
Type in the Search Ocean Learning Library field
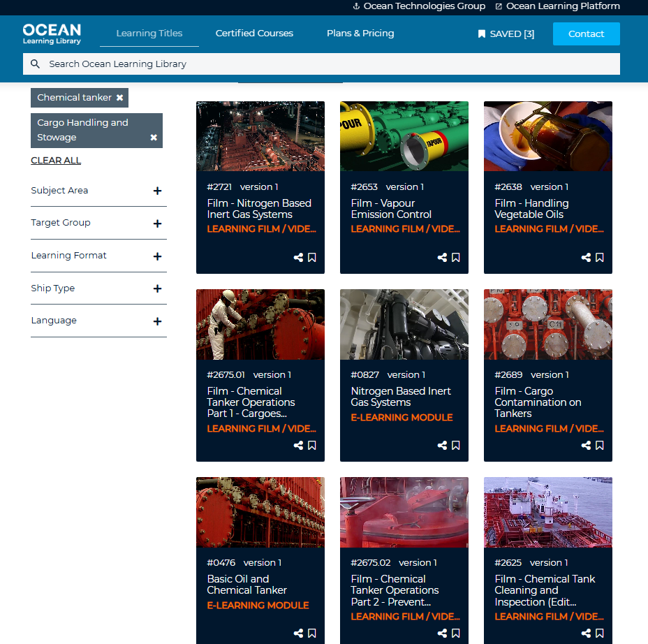(x=279, y=64)
